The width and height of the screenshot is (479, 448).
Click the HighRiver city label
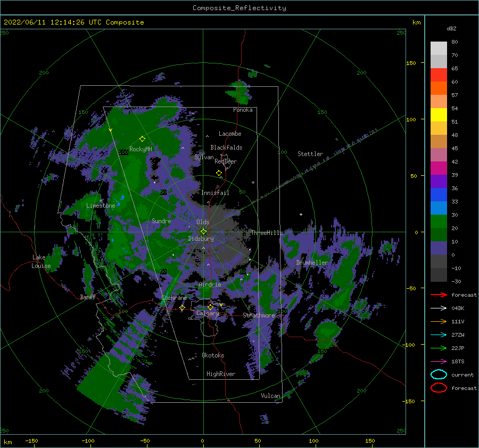[x=221, y=374]
